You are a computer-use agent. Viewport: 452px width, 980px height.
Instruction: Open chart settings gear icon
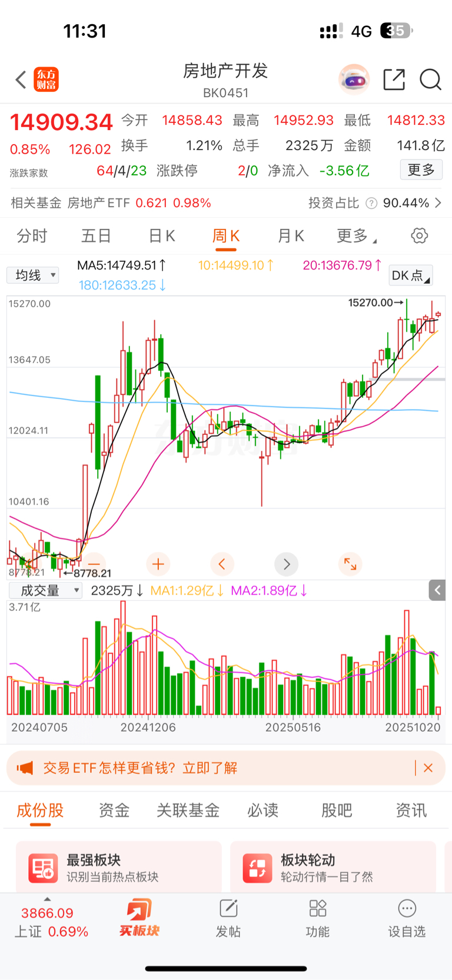419,236
